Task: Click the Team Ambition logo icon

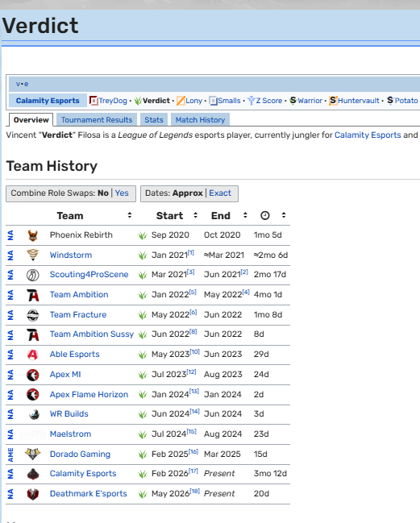Action: click(x=33, y=295)
